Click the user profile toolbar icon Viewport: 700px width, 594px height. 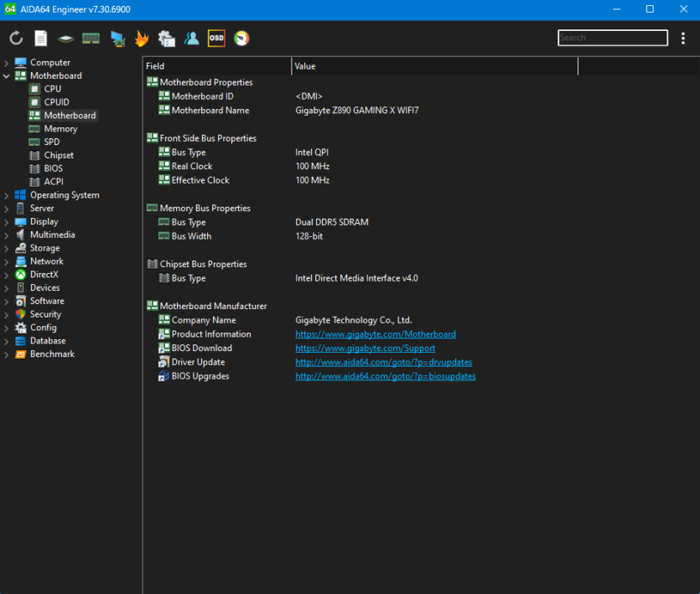tap(191, 39)
